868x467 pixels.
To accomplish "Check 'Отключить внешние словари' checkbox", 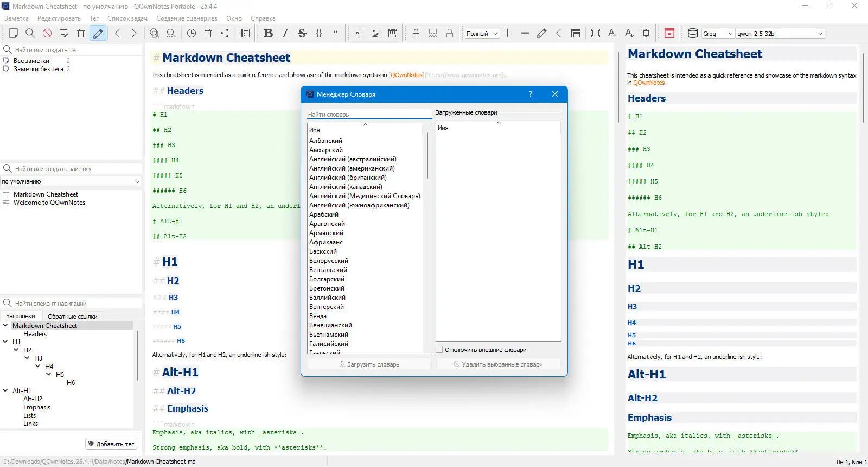I will point(439,350).
